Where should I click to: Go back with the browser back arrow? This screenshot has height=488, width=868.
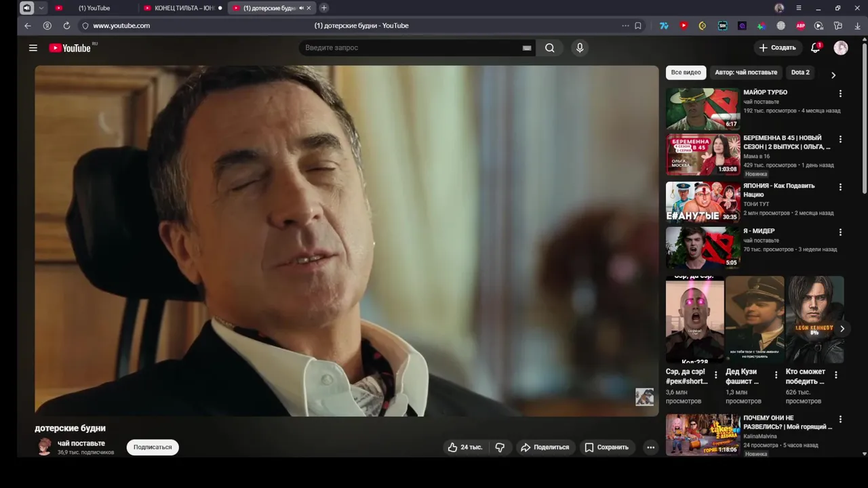(x=28, y=26)
